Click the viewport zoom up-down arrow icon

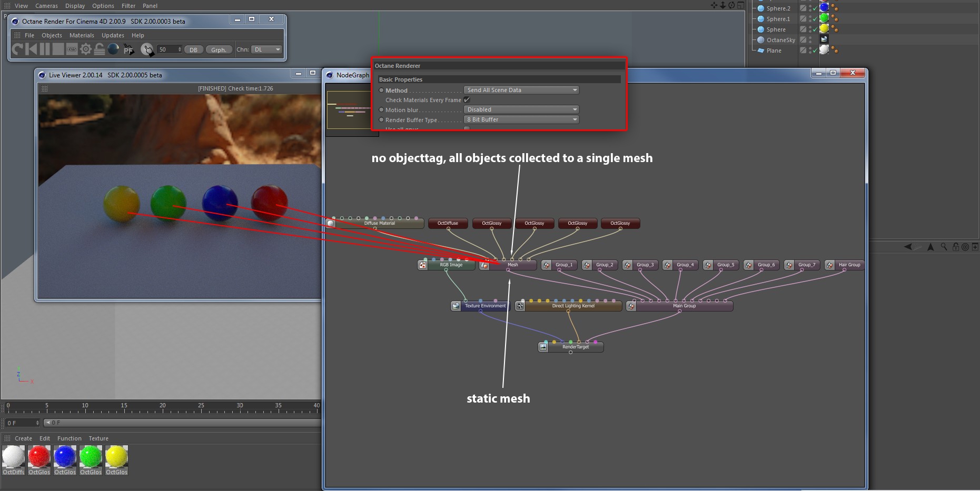723,5
